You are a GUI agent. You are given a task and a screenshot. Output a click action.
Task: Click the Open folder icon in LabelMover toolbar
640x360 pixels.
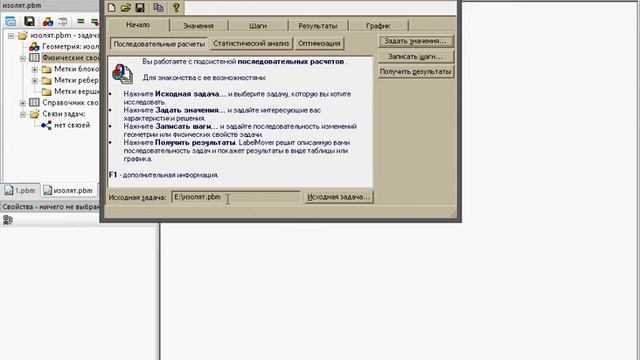126,8
